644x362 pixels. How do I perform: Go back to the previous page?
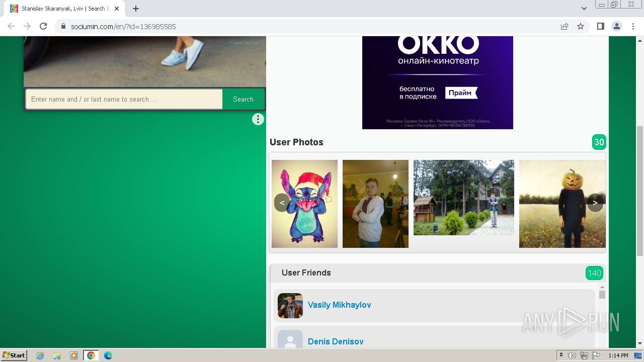(11, 26)
